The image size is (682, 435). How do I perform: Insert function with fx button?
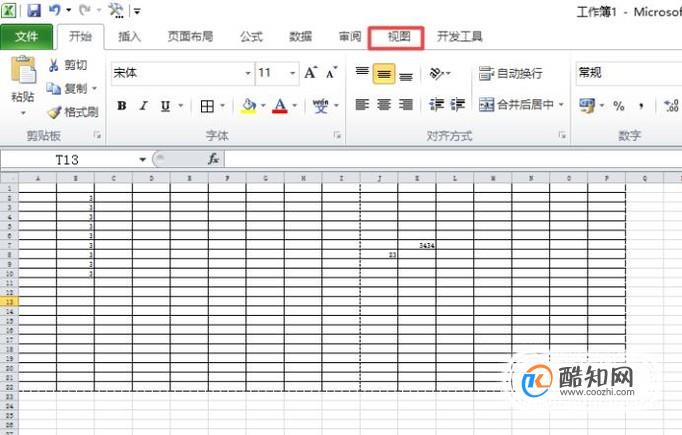coord(213,159)
